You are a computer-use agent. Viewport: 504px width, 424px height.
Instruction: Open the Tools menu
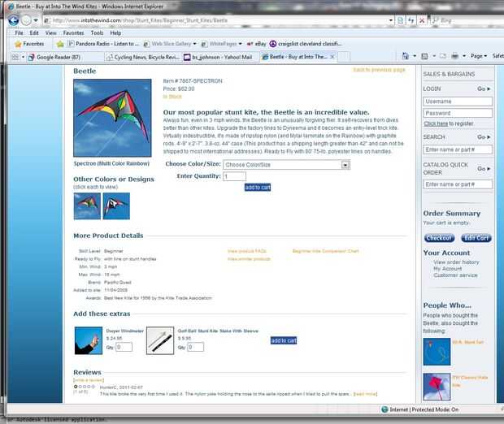[x=97, y=32]
